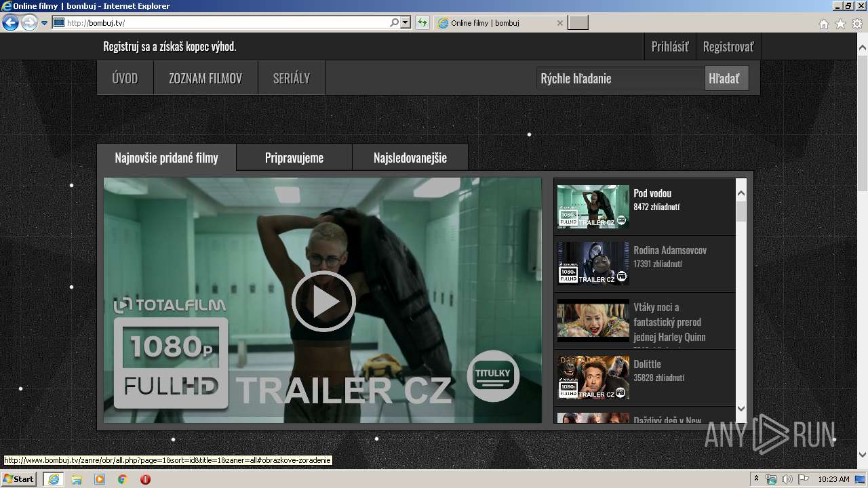
Task: Open the ZOZNAM FILMOV menu item
Action: 205,78
